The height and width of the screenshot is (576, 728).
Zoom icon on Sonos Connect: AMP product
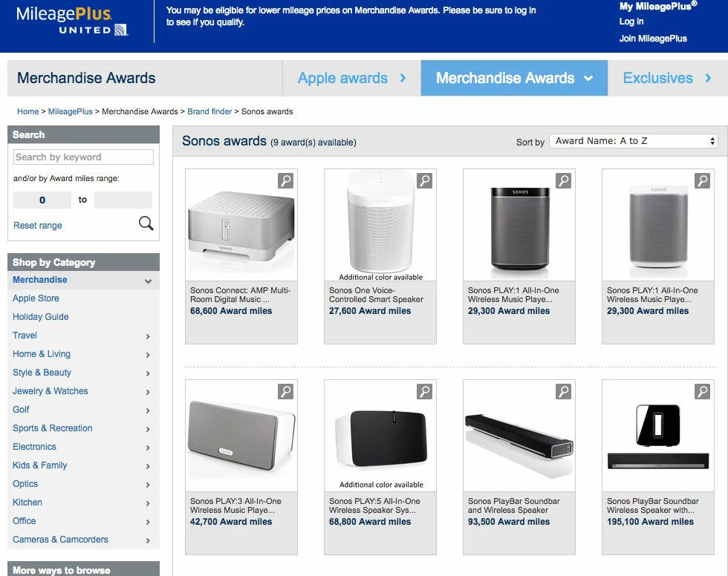285,180
